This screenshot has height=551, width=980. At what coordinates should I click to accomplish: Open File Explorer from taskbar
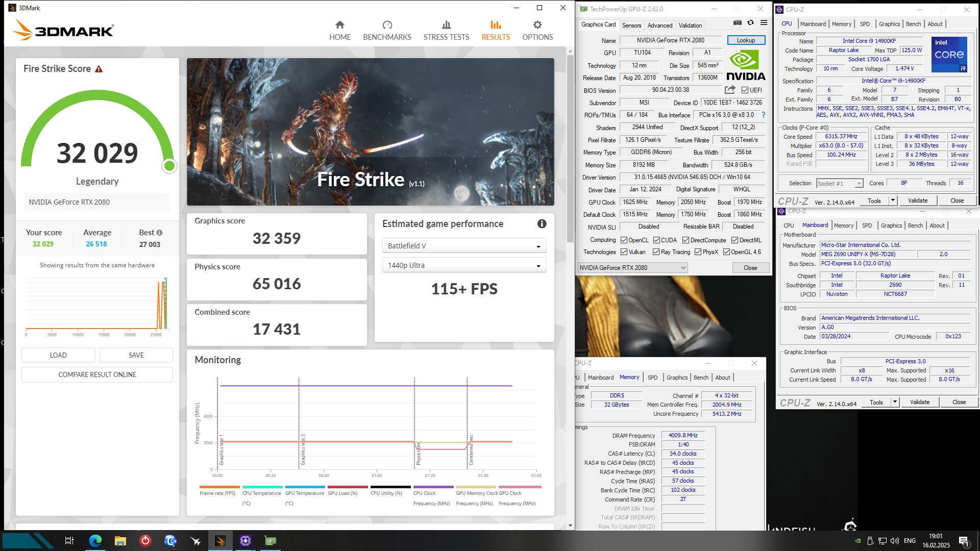[x=120, y=541]
